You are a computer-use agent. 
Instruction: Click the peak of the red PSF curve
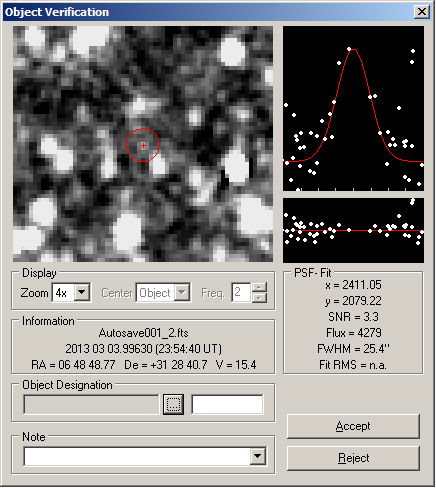tap(354, 50)
